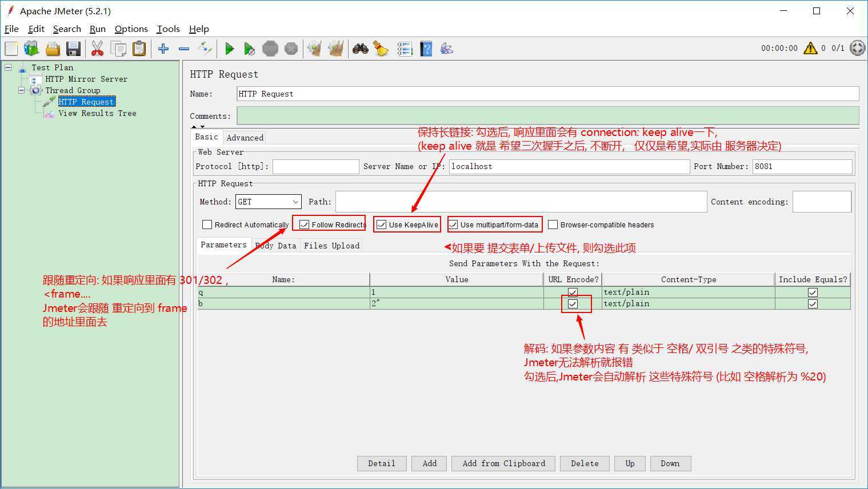Open the File menu
The image size is (868, 489).
coord(11,29)
